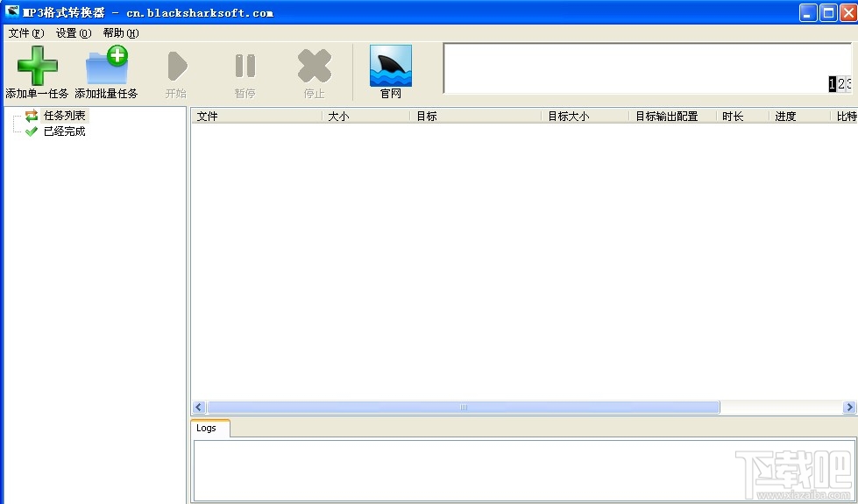Close the MP3 converter window

click(848, 12)
